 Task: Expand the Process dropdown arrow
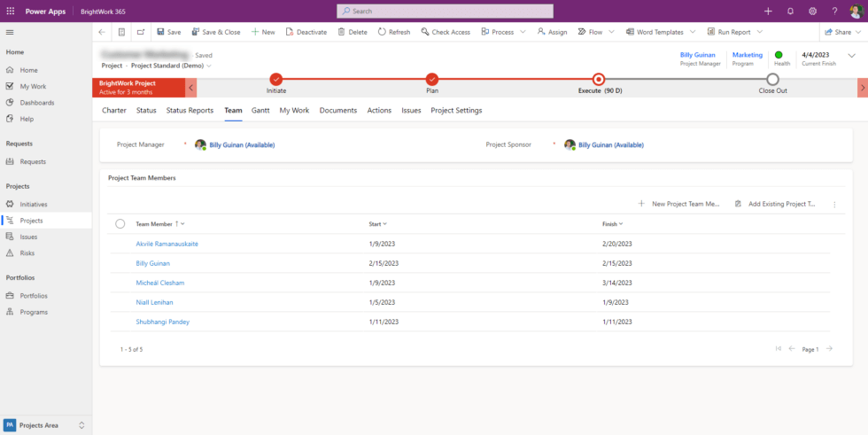[x=523, y=32]
